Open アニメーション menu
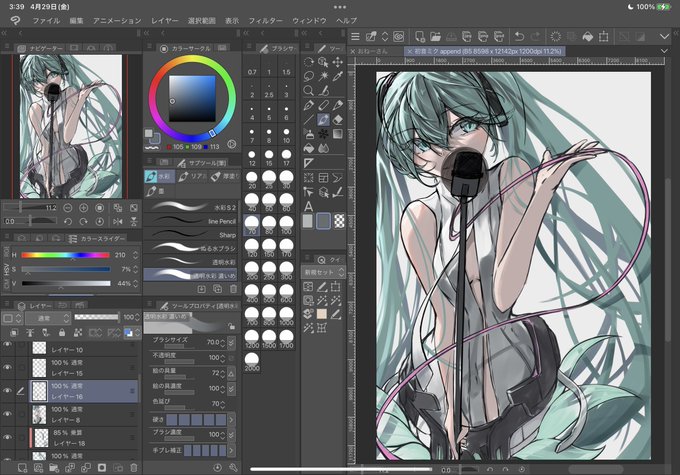The height and width of the screenshot is (475, 680). coord(117,20)
